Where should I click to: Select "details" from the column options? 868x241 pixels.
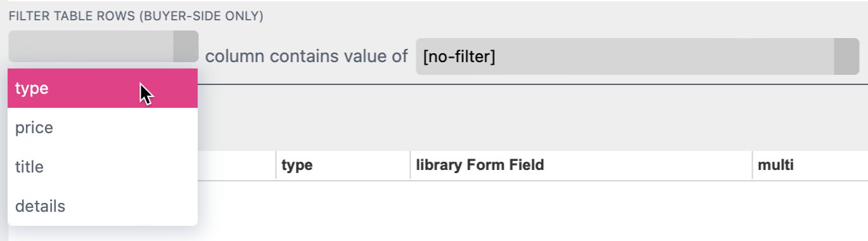[103, 206]
